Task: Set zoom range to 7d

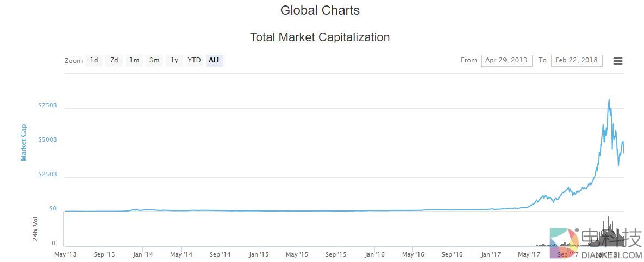Action: 114,60
